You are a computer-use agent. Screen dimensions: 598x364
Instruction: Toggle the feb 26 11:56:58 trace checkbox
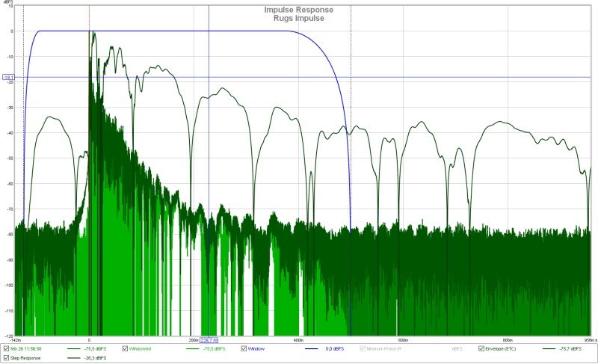[7, 348]
